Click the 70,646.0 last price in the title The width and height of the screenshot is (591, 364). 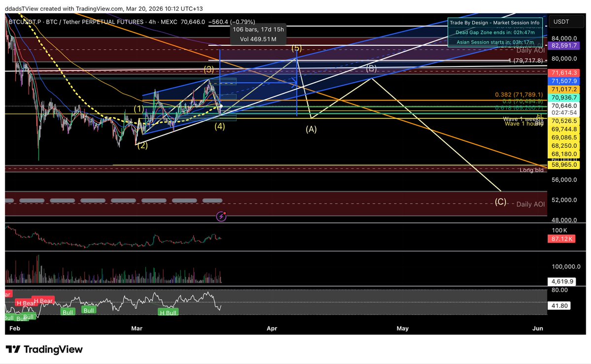193,22
